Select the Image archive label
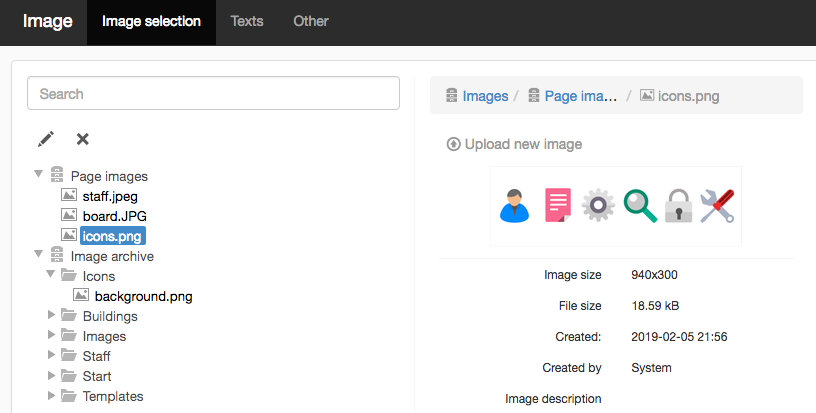Image resolution: width=816 pixels, height=413 pixels. [x=112, y=256]
